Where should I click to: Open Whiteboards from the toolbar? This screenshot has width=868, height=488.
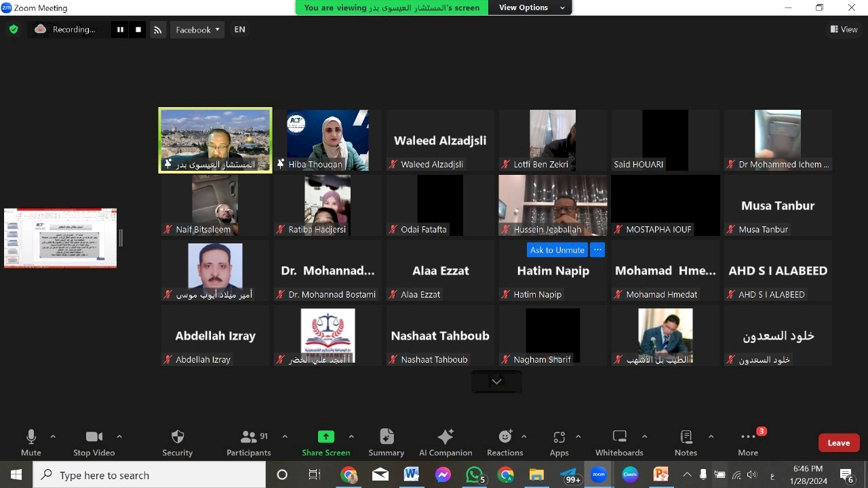click(619, 437)
